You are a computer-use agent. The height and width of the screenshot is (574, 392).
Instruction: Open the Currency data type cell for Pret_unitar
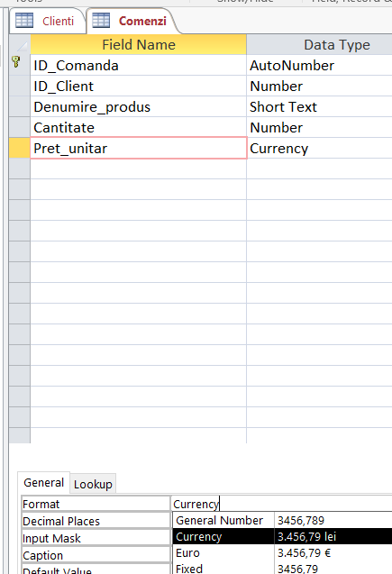click(320, 149)
